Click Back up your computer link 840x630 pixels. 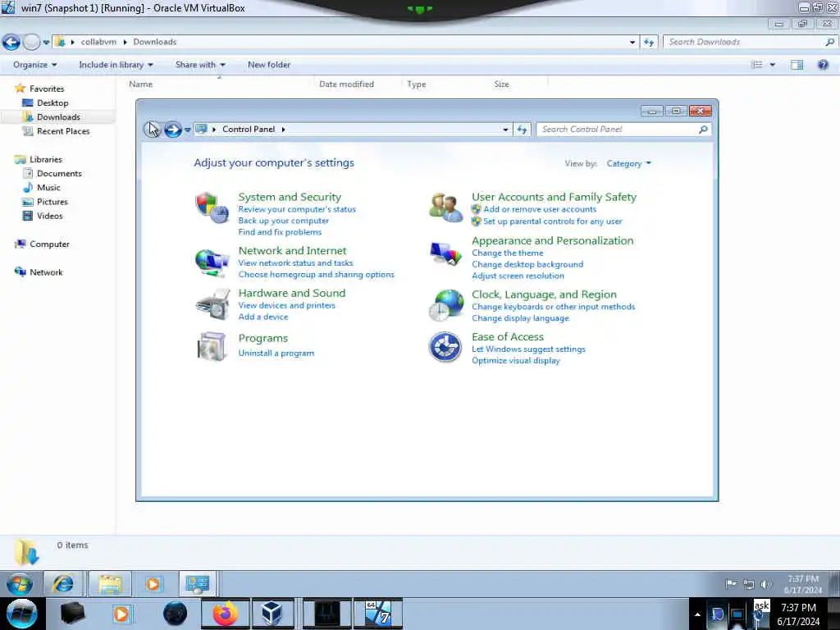pyautogui.click(x=283, y=221)
